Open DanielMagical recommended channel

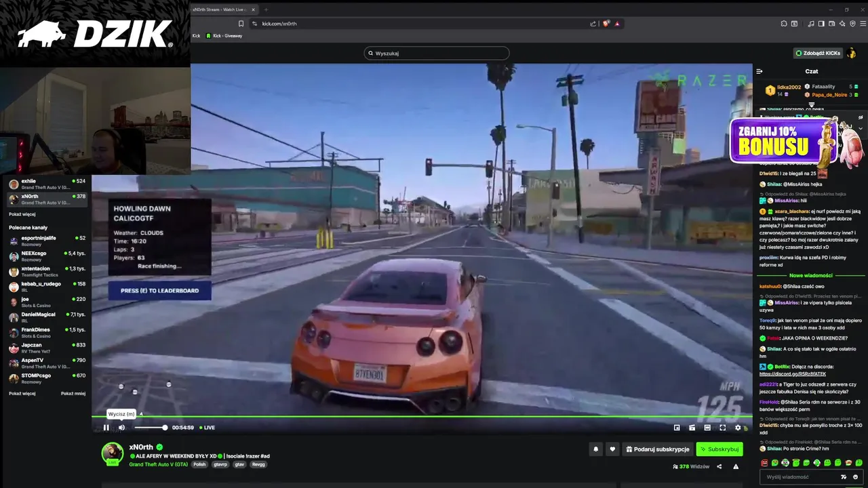click(x=47, y=317)
